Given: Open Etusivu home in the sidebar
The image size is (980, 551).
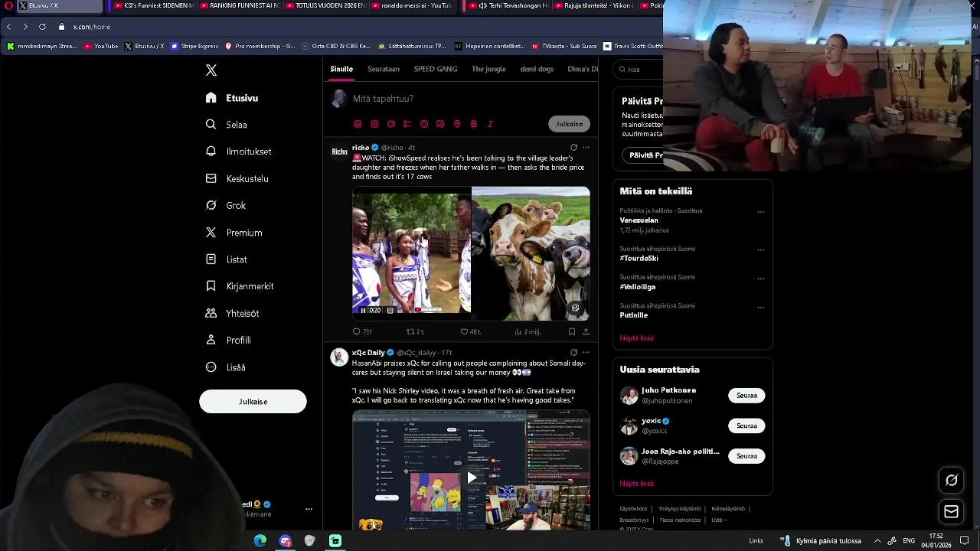Looking at the screenshot, I should point(232,98).
